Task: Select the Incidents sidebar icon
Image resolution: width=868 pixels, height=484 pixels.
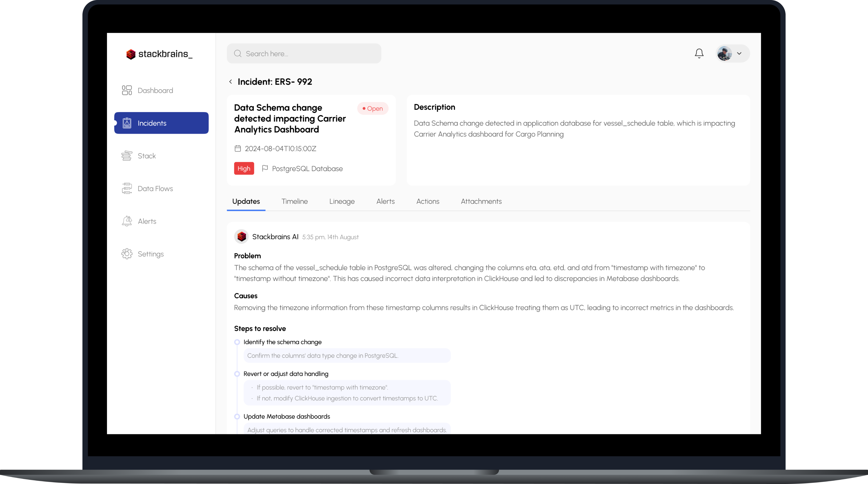Action: click(127, 123)
